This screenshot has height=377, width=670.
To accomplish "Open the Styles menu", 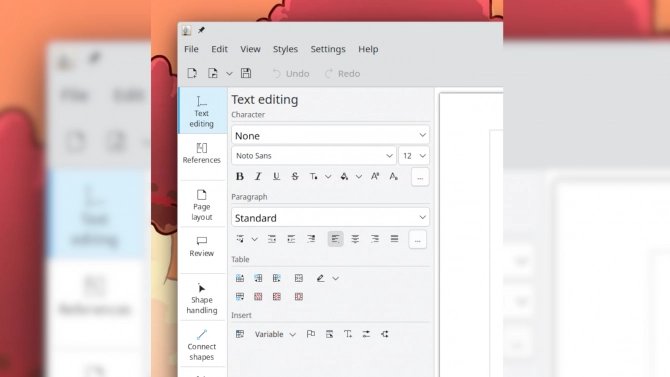I will coord(285,49).
